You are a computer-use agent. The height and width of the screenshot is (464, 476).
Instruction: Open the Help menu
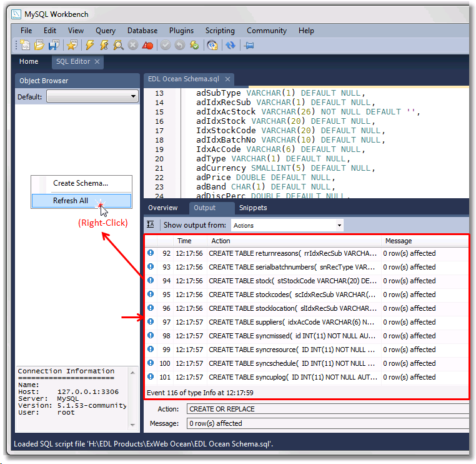click(306, 31)
